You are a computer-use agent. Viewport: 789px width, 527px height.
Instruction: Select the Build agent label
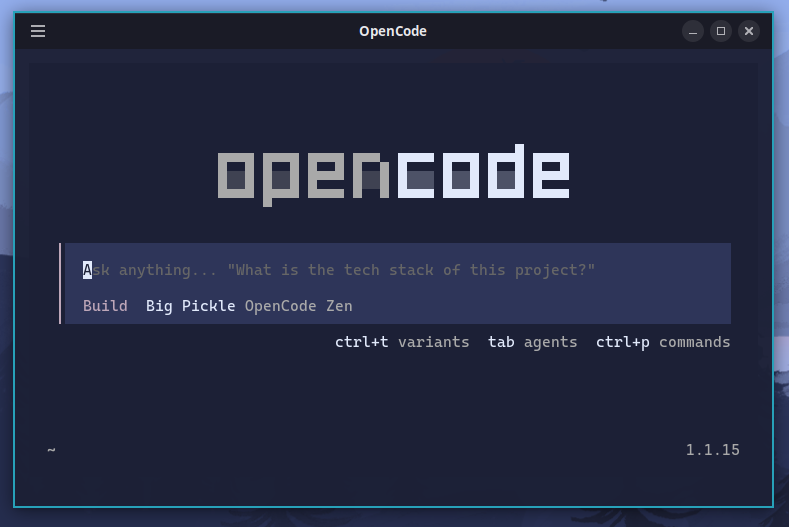pyautogui.click(x=105, y=306)
